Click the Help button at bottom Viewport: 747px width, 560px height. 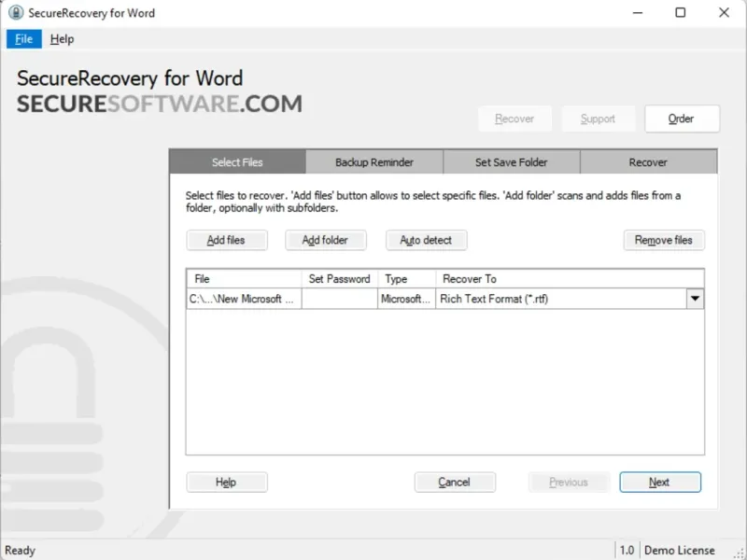click(x=227, y=482)
